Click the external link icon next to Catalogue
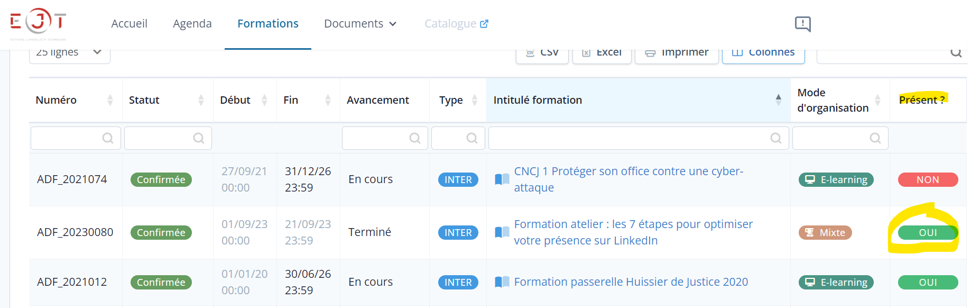The width and height of the screenshot is (980, 308). [x=484, y=24]
